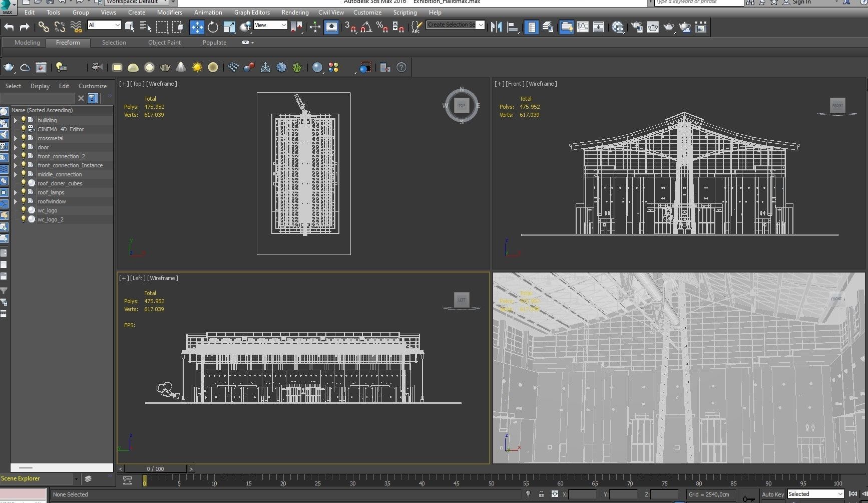The width and height of the screenshot is (868, 503).
Task: Click the time slider 0 / 100 handle
Action: tap(155, 469)
